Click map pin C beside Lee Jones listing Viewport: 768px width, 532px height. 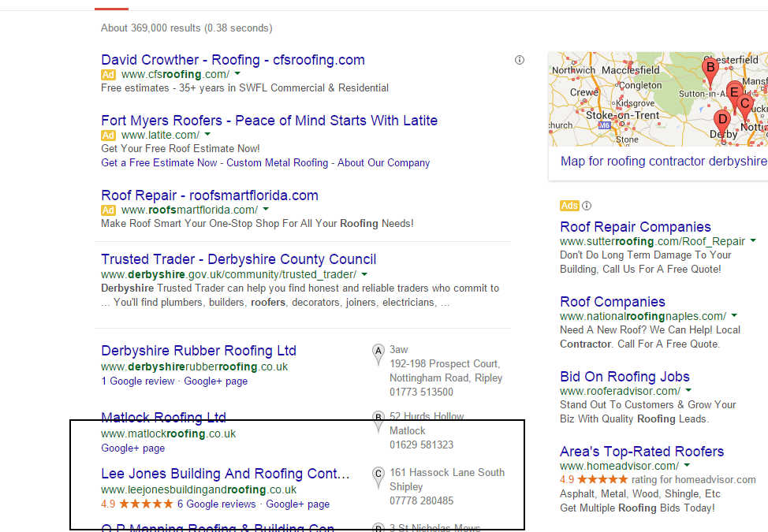click(x=378, y=477)
